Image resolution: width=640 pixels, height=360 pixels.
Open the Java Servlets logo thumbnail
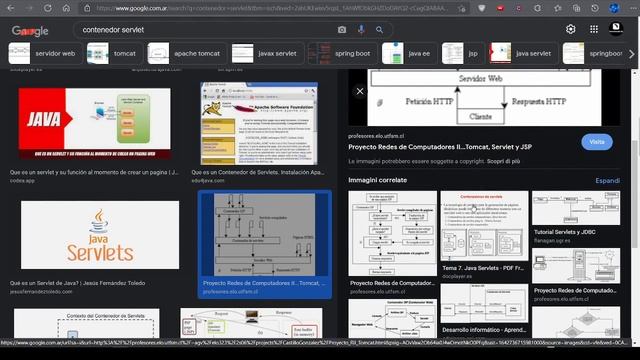100,235
